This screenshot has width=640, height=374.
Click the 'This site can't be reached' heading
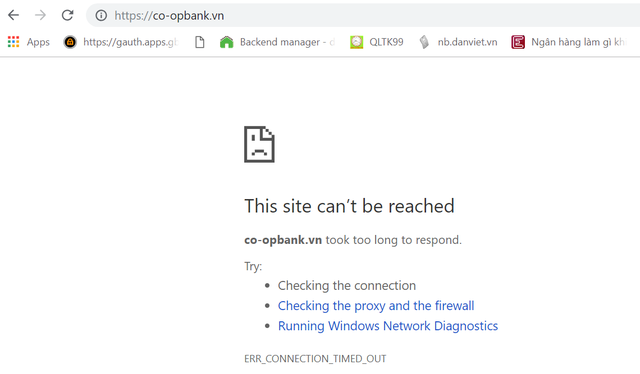pyautogui.click(x=349, y=206)
